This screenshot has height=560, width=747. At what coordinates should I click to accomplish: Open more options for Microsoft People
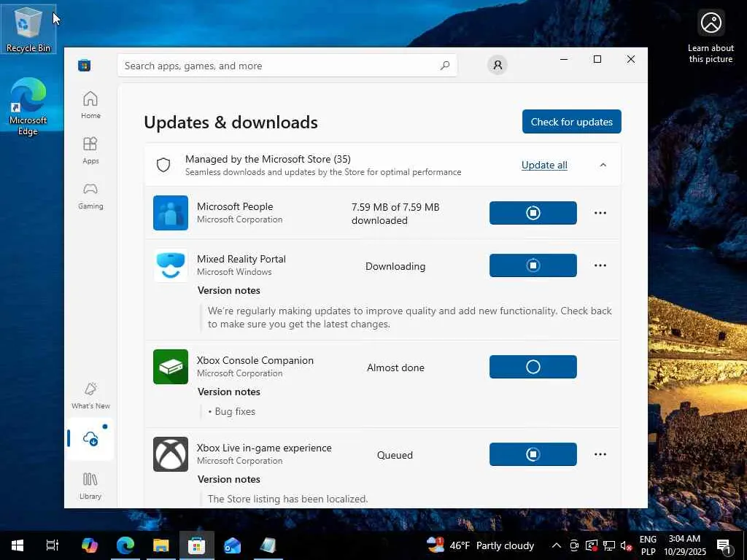point(600,213)
